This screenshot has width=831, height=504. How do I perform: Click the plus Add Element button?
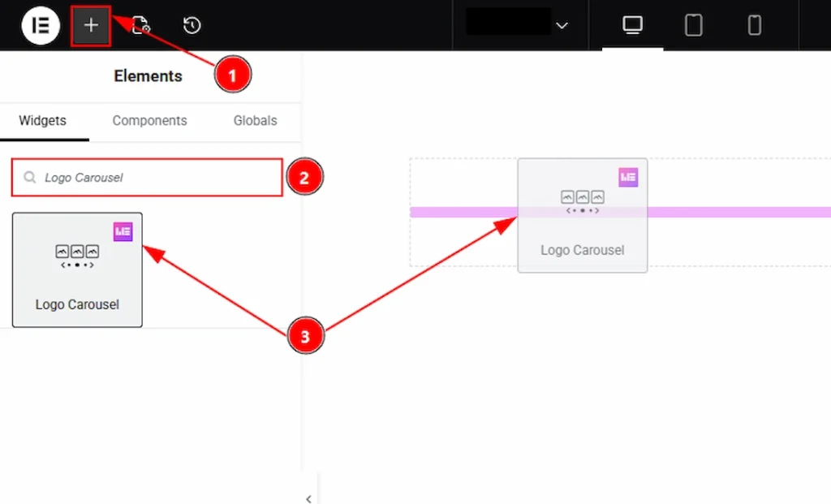[x=91, y=25]
